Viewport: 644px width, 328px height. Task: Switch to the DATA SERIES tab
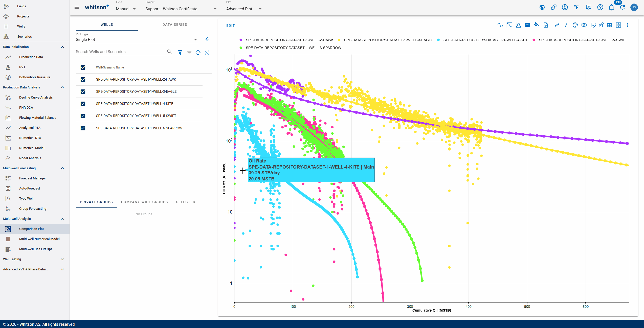click(175, 25)
